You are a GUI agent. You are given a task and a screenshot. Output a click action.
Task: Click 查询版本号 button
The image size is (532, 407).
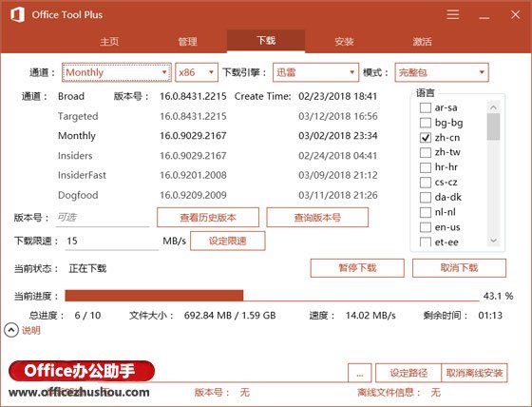tap(317, 218)
